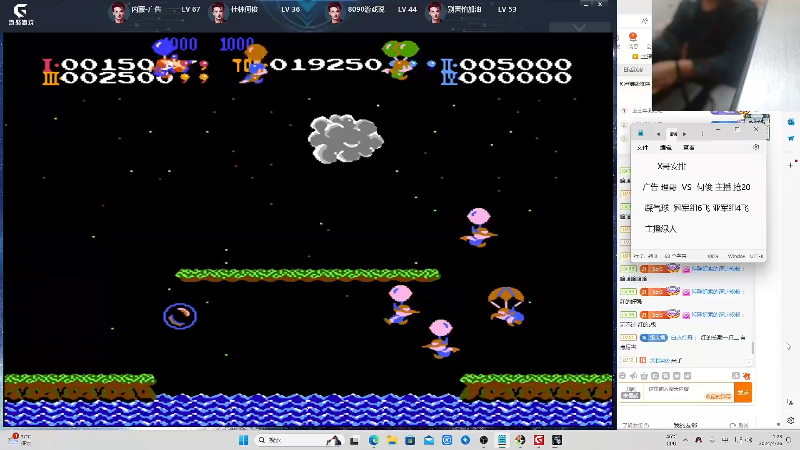800x450 pixels.
Task: Open fourth player avatar with LV 53
Action: tap(434, 12)
